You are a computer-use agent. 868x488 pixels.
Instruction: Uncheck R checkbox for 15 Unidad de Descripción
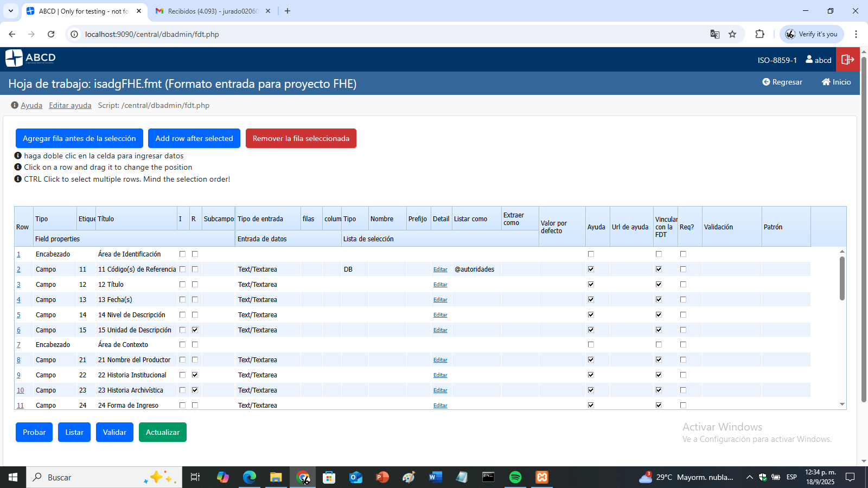(195, 330)
